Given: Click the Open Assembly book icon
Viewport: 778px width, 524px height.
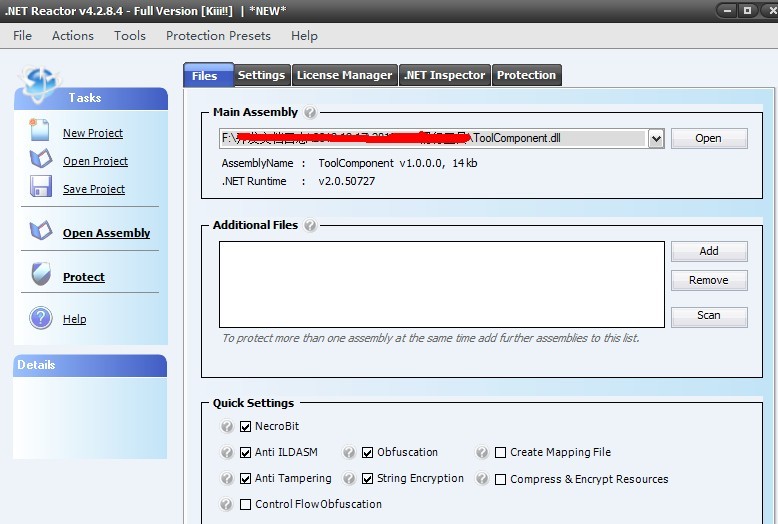Looking at the screenshot, I should coord(41,231).
